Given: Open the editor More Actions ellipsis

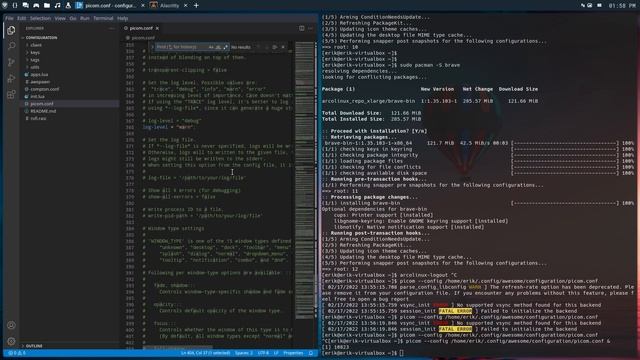Looking at the screenshot, I should tap(311, 28).
